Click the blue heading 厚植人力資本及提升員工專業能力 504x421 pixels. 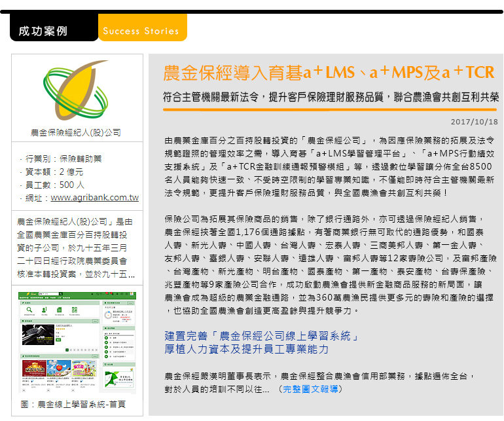(x=247, y=349)
